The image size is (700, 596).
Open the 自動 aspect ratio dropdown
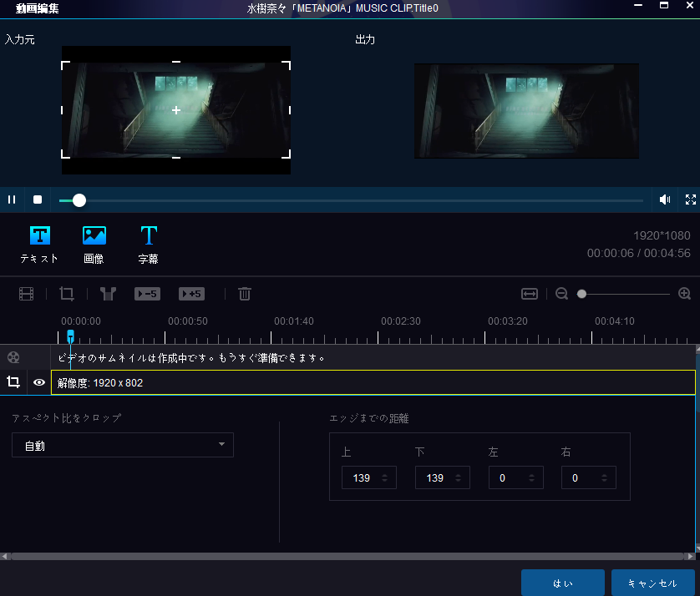coord(122,445)
